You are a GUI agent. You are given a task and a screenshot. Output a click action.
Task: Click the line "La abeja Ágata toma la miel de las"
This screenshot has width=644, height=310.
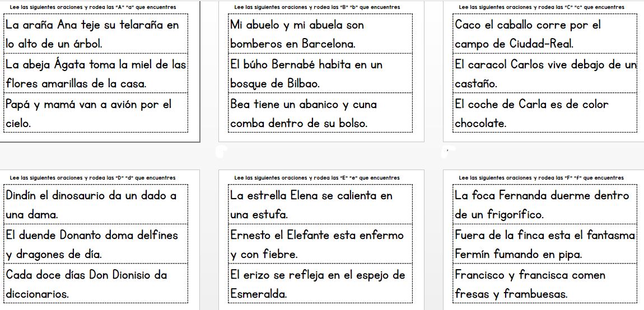click(x=96, y=64)
